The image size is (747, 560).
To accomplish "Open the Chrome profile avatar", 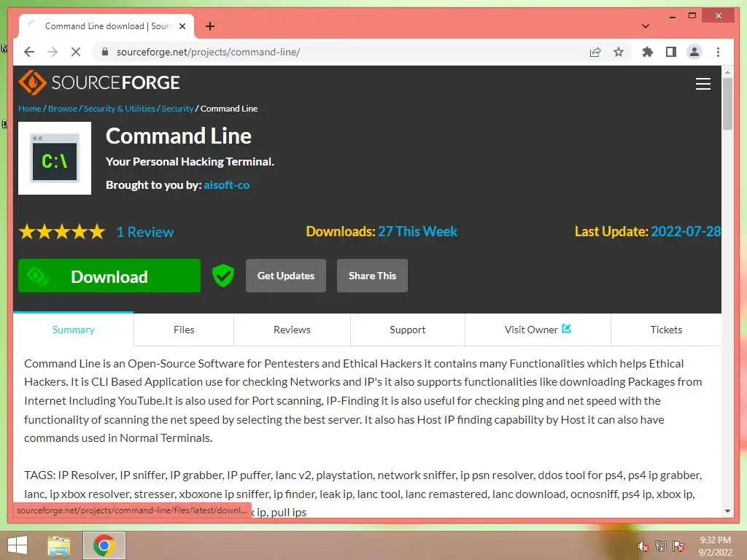I will click(694, 52).
